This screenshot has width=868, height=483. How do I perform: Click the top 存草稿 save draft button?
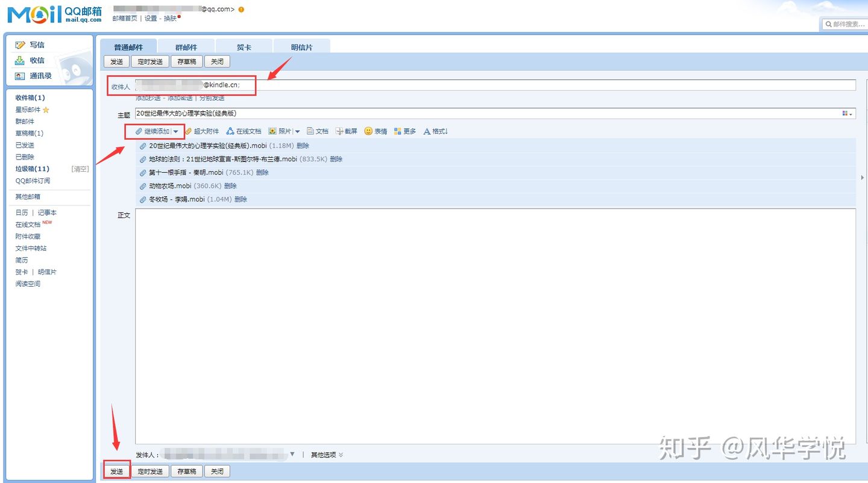pyautogui.click(x=187, y=61)
